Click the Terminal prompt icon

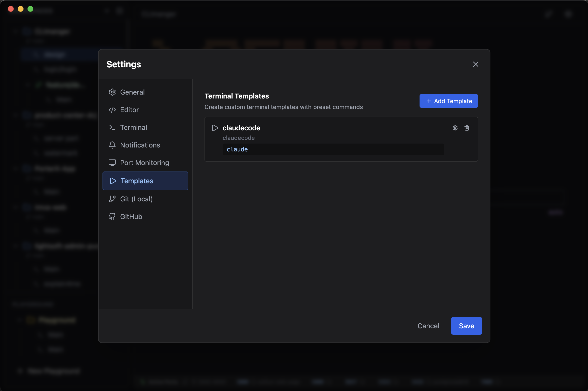tap(112, 127)
